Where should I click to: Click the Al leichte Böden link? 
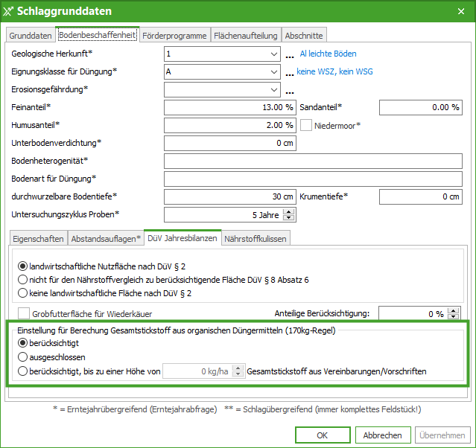[x=328, y=54]
